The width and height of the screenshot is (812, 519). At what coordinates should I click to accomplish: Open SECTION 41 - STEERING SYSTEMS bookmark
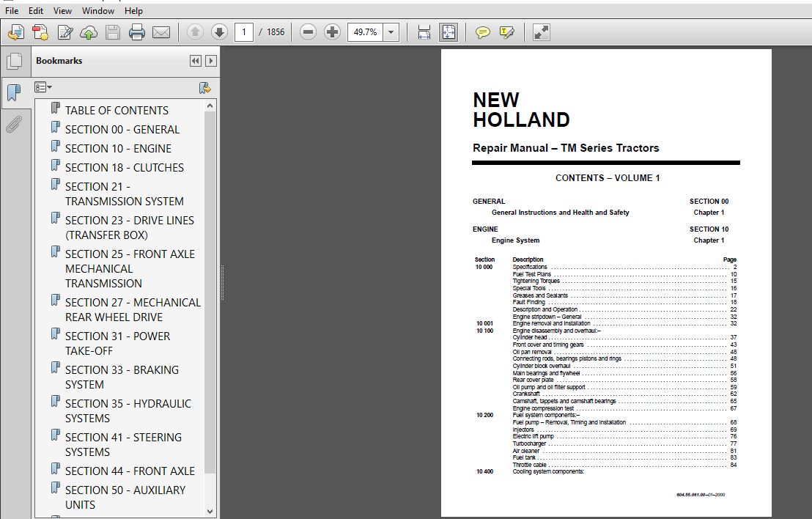pos(123,444)
